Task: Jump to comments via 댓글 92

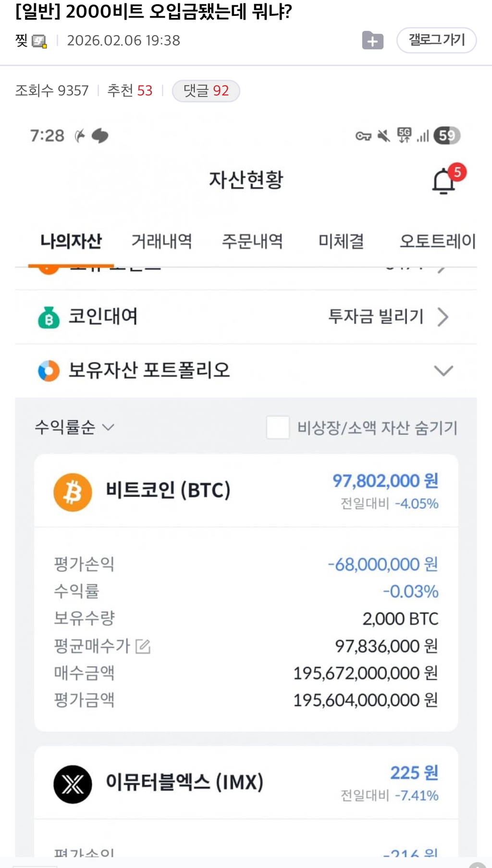Action: click(x=206, y=91)
